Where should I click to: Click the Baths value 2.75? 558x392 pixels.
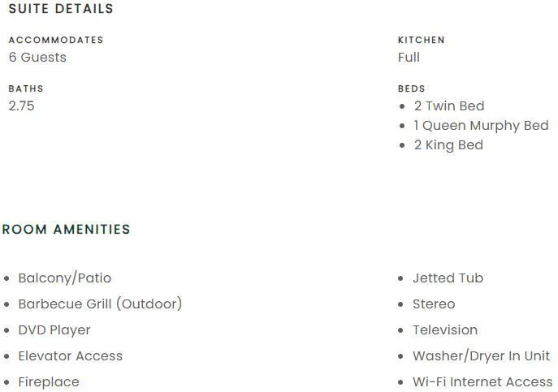point(21,106)
